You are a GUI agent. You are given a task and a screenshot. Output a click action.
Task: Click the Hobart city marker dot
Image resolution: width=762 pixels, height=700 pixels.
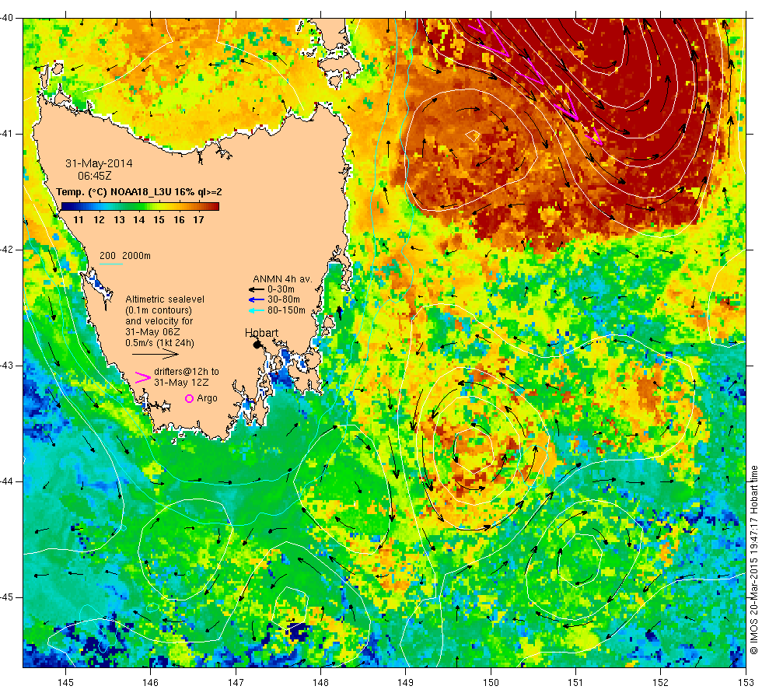click(257, 345)
